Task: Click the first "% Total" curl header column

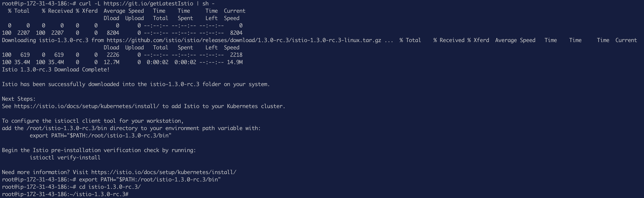Action: 19,11
